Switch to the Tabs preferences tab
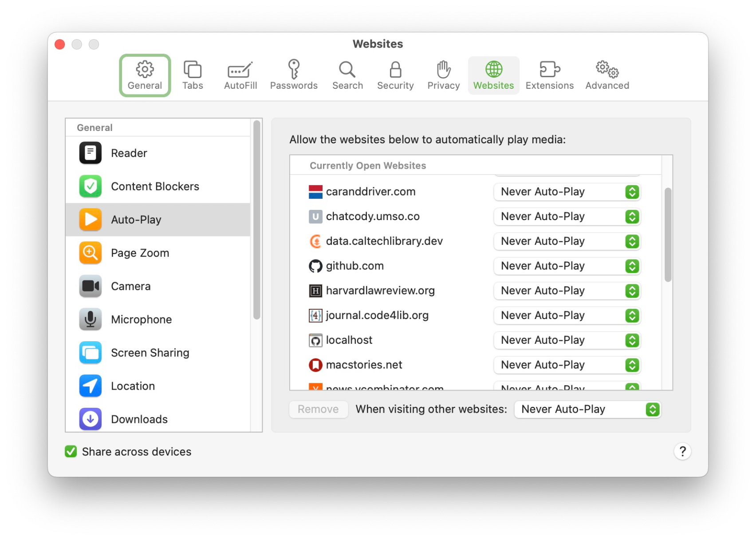Image resolution: width=756 pixels, height=540 pixels. [193, 75]
